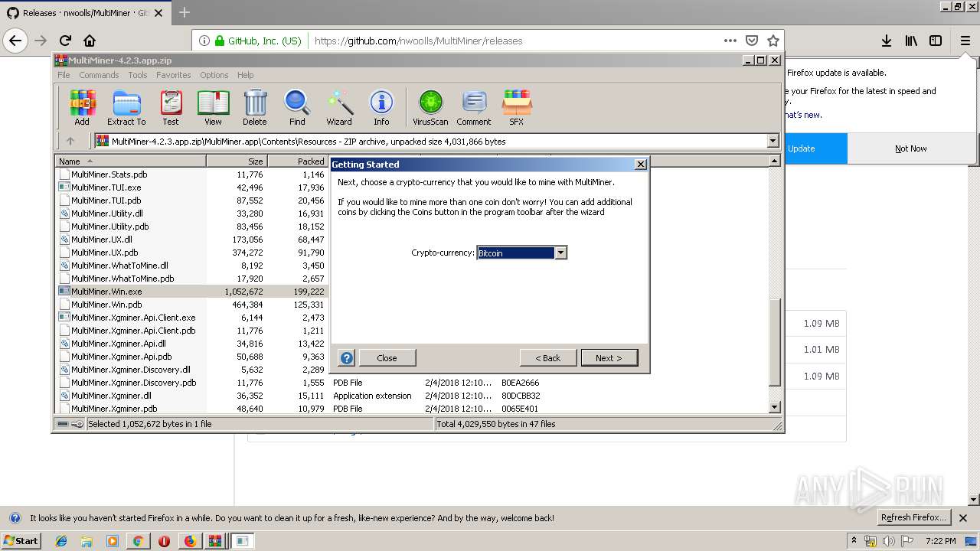Sort by Packed column header
Image resolution: width=980 pixels, height=551 pixels.
pyautogui.click(x=298, y=161)
